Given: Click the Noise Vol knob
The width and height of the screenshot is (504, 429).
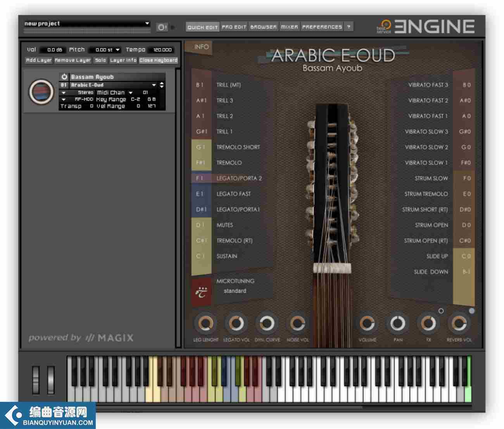Looking at the screenshot, I should [297, 323].
